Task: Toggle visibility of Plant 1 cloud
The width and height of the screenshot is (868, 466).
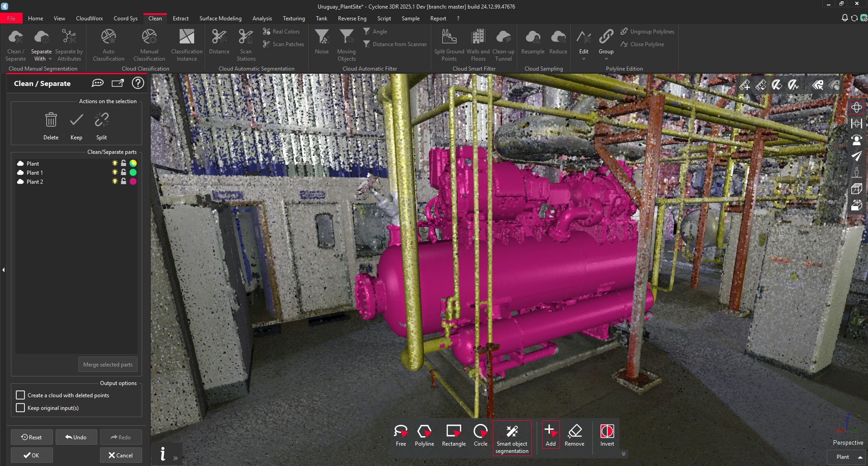Action: tap(114, 172)
